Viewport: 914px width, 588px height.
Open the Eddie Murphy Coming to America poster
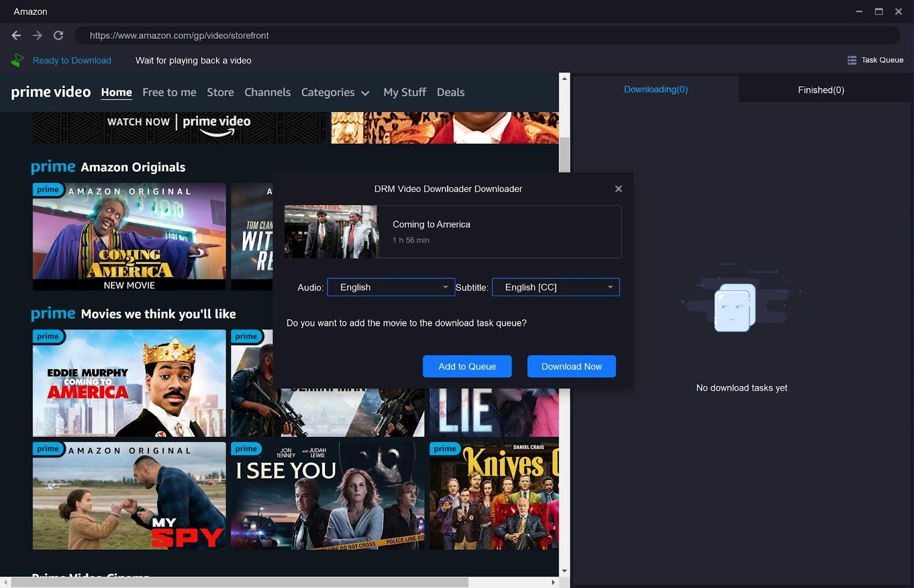coord(129,383)
